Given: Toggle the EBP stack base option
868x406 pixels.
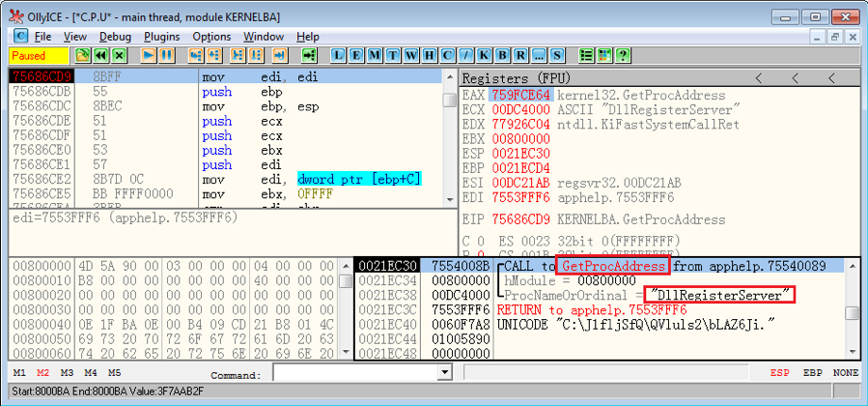Looking at the screenshot, I should (813, 373).
